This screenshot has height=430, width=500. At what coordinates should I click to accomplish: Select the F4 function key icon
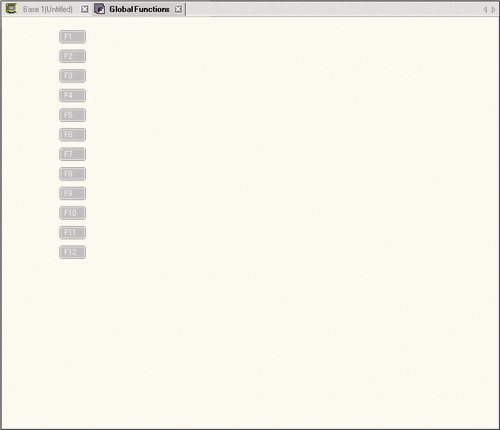tap(72, 95)
